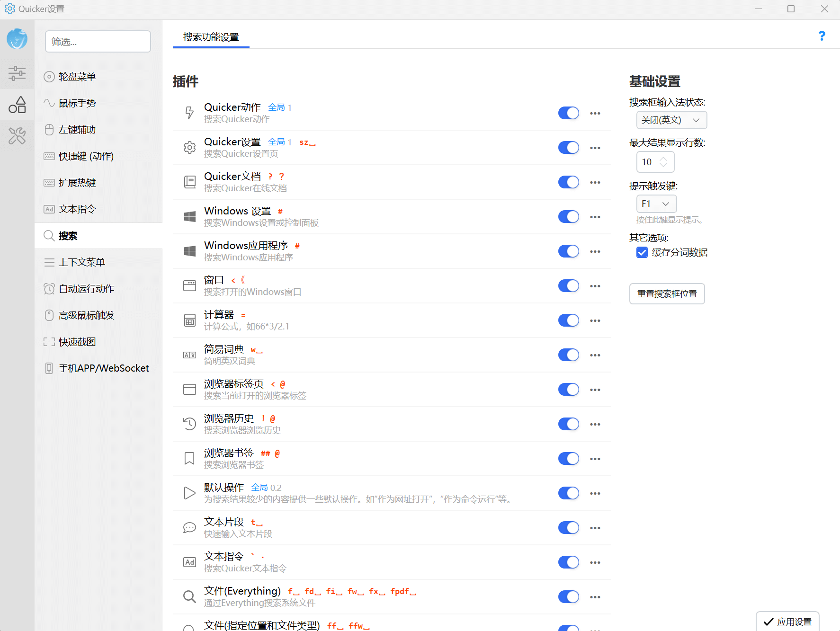Click the book icon for Quicker文档
840x631 pixels.
coord(189,182)
